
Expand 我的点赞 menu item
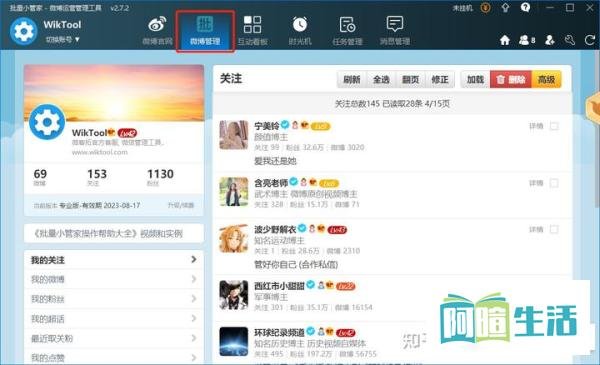[x=114, y=358]
